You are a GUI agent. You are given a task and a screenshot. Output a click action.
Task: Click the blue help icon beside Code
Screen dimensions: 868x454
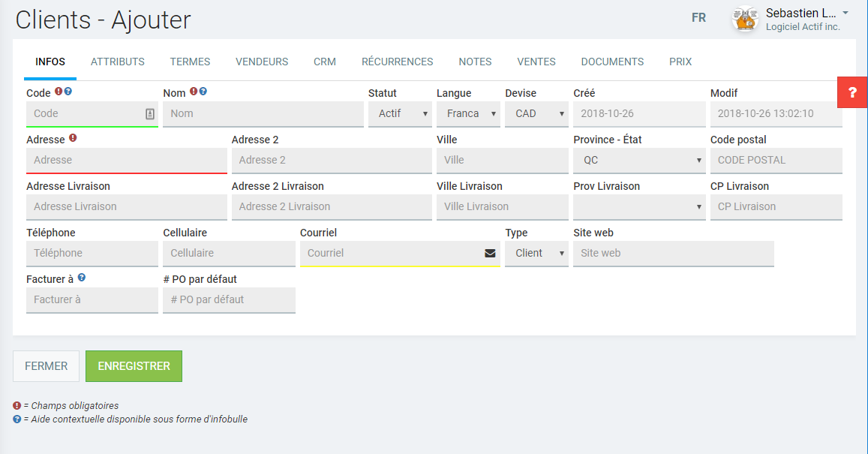coord(68,92)
